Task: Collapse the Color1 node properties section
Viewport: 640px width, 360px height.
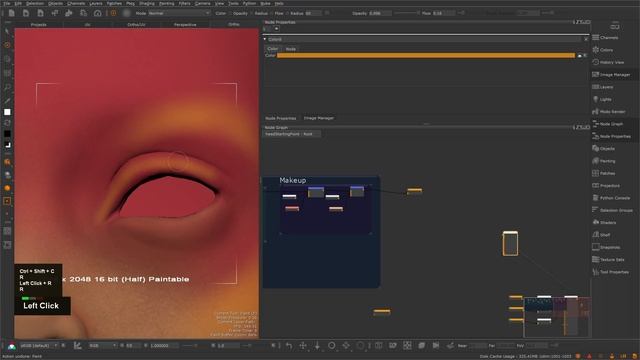Action: (264, 39)
